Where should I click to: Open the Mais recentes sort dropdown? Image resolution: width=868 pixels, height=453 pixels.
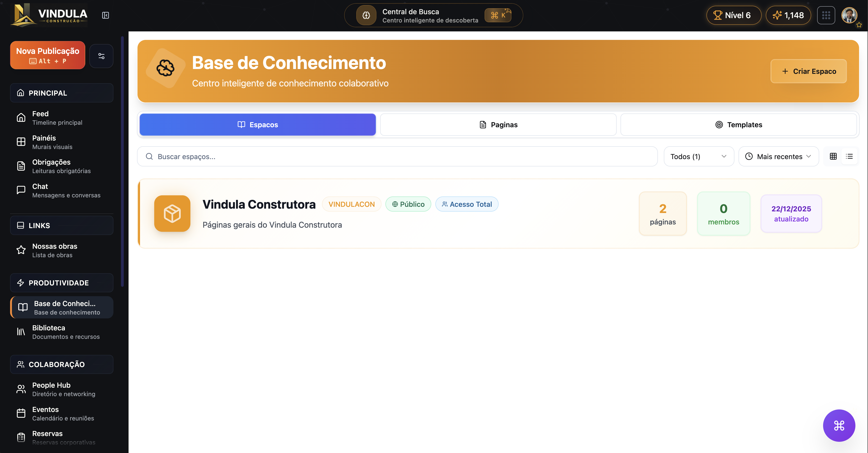pos(778,156)
